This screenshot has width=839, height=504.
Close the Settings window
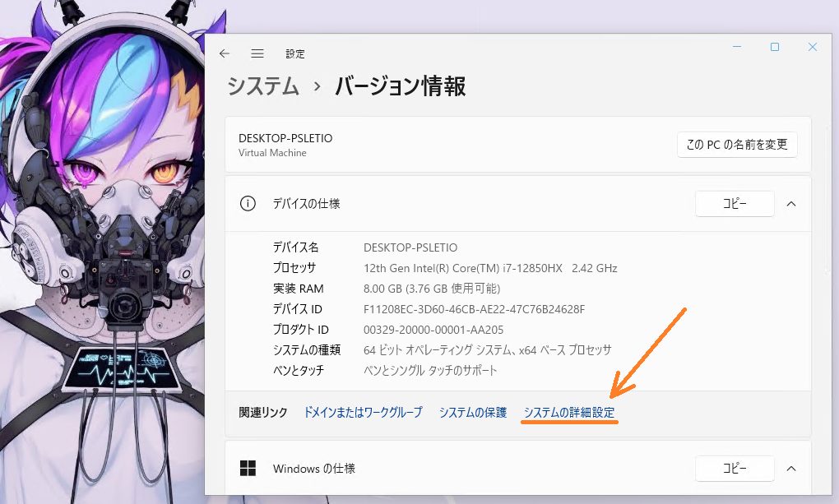click(x=813, y=48)
